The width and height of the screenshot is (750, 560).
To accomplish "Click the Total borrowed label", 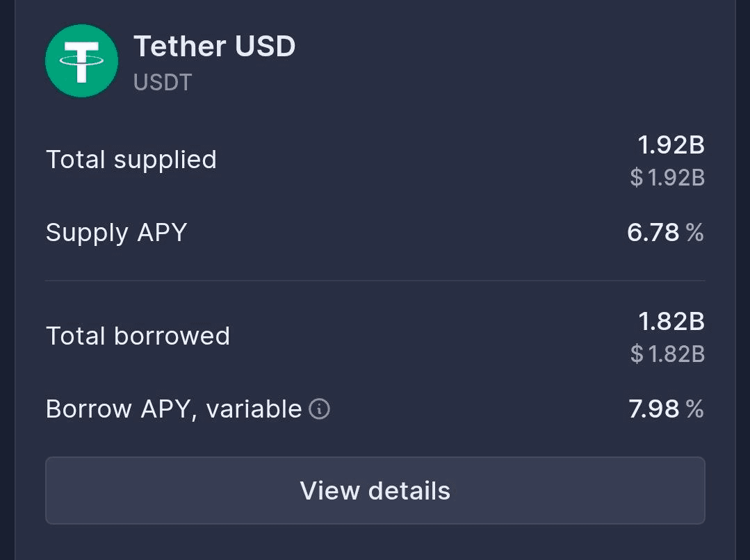I will [x=138, y=336].
